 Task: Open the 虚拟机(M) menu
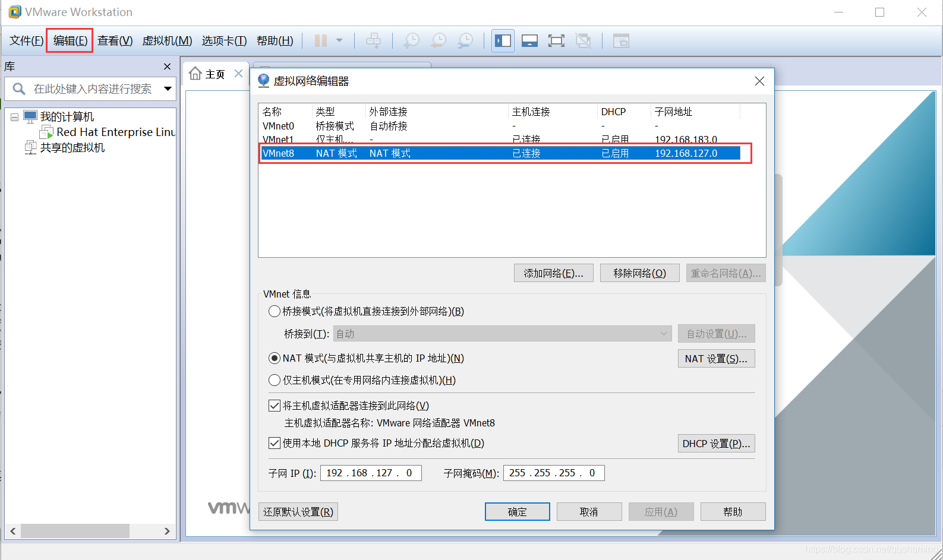click(x=167, y=40)
